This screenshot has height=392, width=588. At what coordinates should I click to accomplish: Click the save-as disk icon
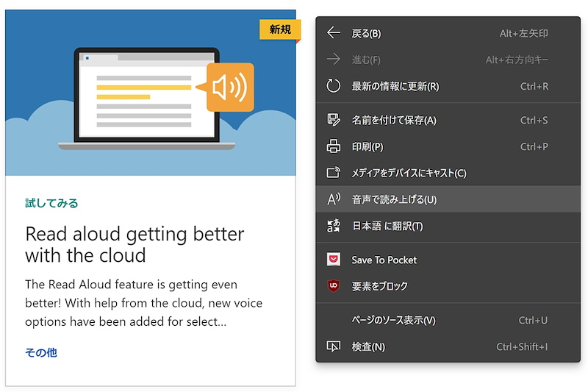click(334, 120)
